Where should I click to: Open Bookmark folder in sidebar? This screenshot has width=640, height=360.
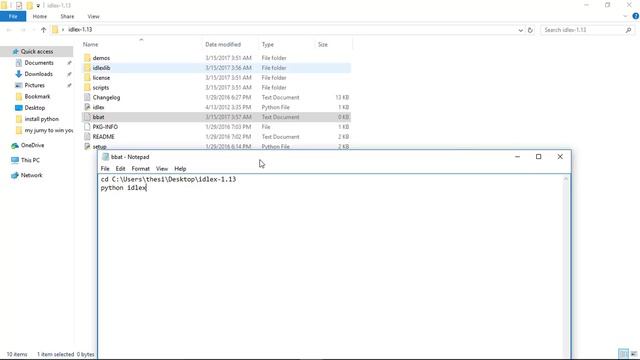37,96
